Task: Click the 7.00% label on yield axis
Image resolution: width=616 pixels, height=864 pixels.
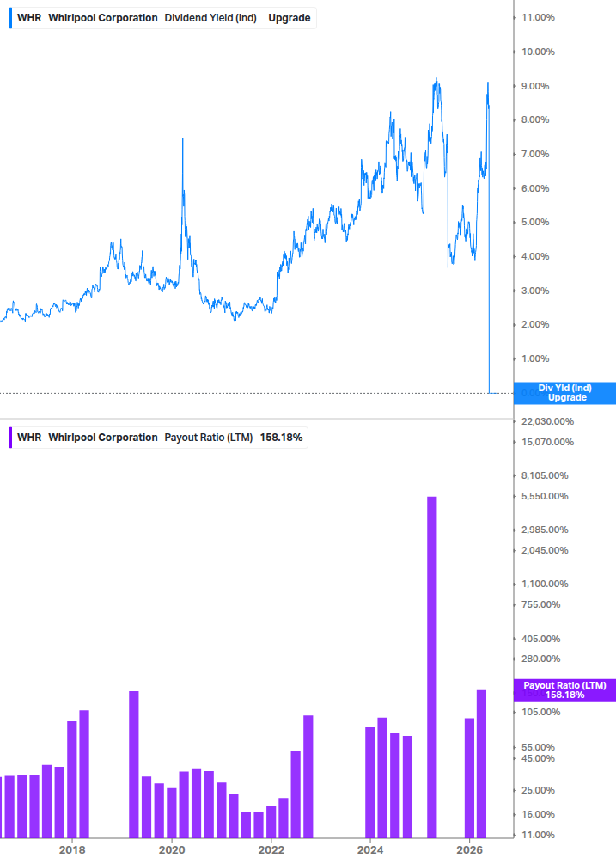Action: tap(535, 154)
